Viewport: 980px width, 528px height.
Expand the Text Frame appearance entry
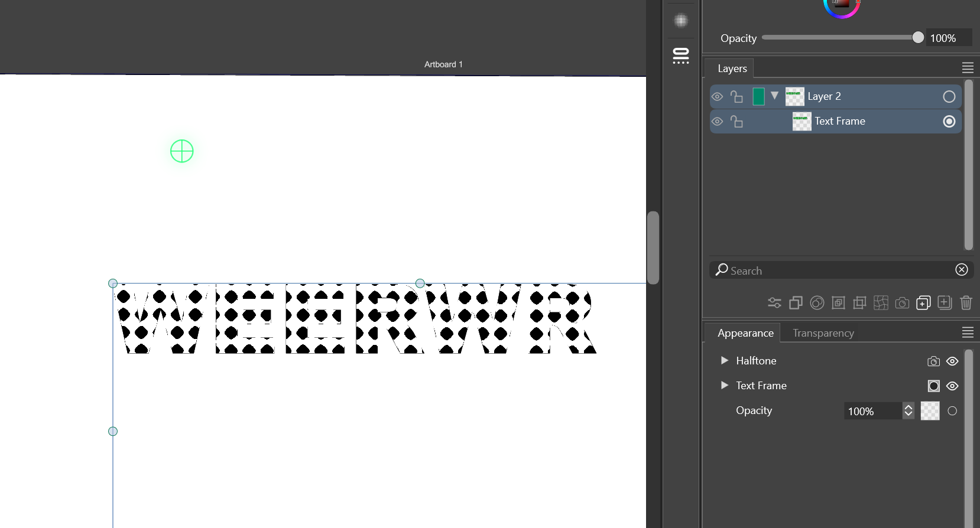[x=724, y=385]
